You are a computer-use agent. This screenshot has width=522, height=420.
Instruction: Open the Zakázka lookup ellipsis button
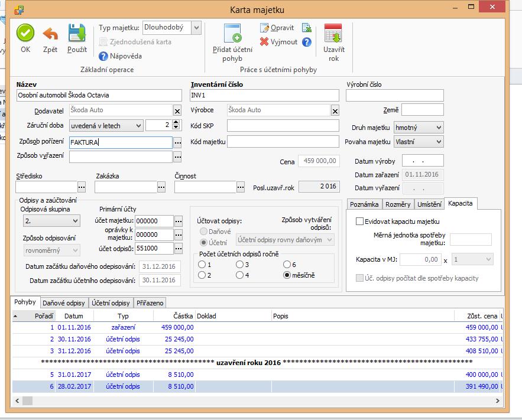[161, 187]
